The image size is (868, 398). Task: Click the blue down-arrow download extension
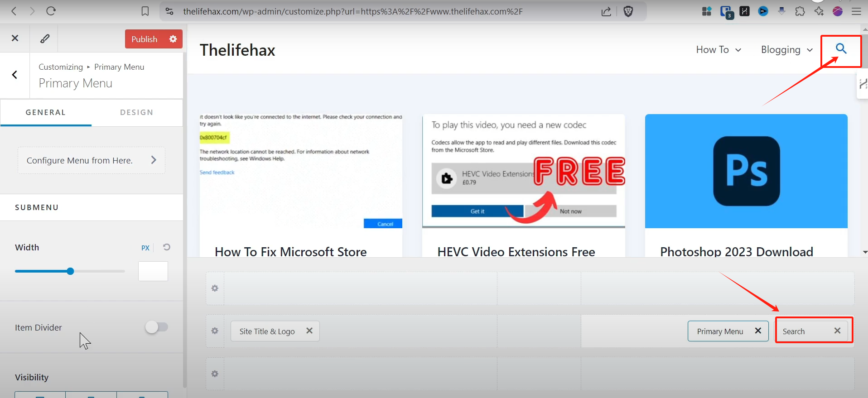781,11
